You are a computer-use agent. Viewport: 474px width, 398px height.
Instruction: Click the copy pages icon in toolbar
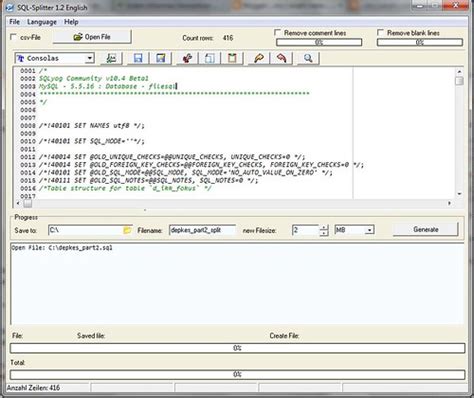click(x=209, y=58)
